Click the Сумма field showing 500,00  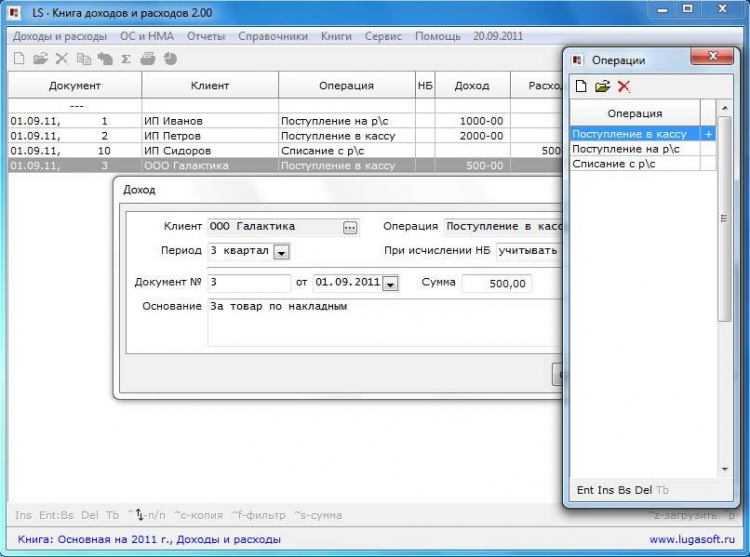496,283
